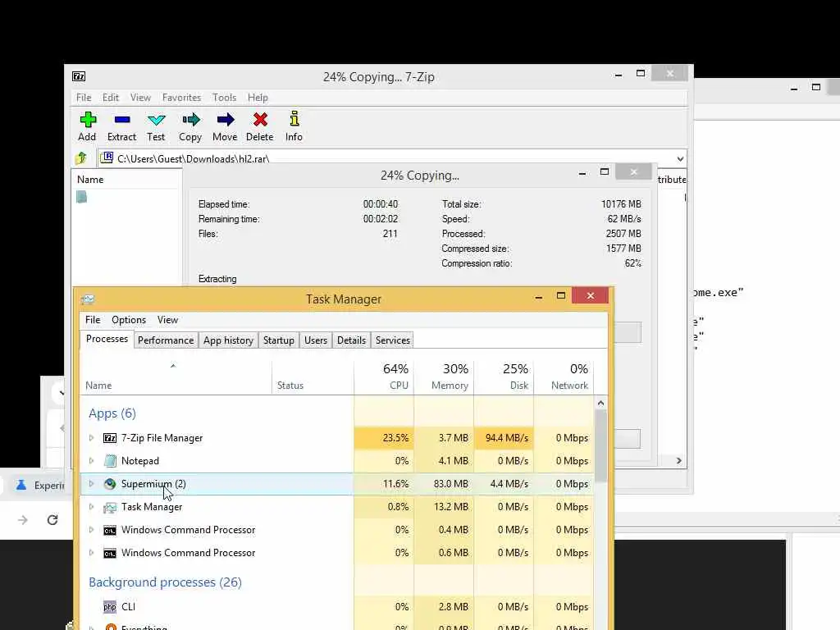Expand the first Windows Command Processor row
This screenshot has width=840, height=630.
click(x=91, y=530)
